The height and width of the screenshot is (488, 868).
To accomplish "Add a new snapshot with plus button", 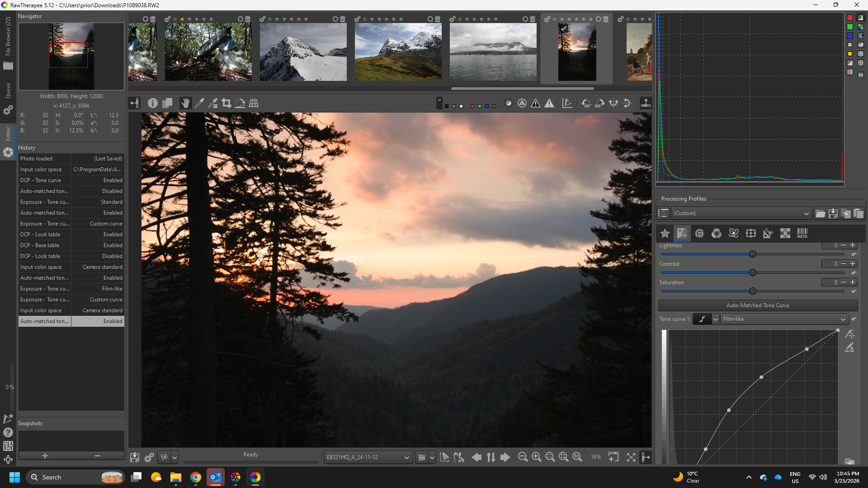I will (45, 455).
